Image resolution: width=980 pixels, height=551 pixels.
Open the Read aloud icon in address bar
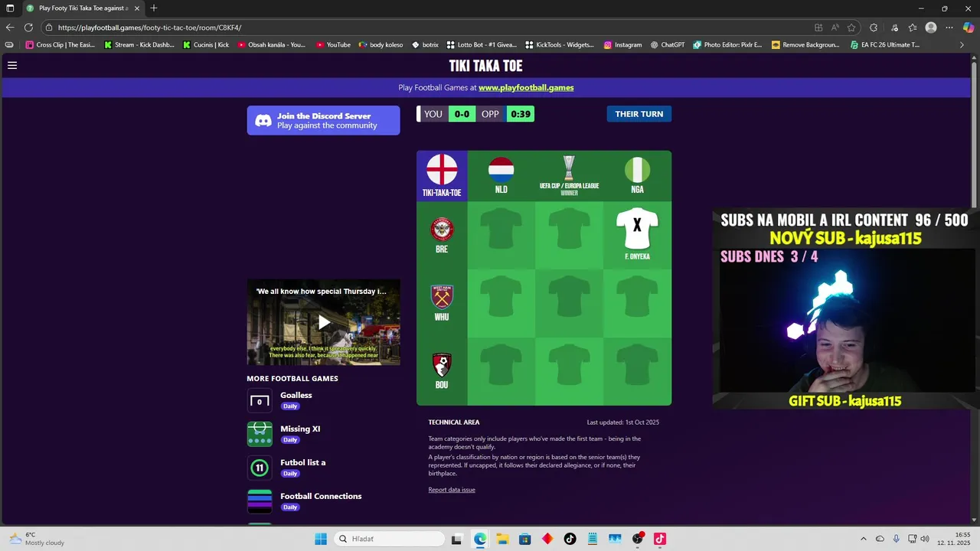[835, 28]
